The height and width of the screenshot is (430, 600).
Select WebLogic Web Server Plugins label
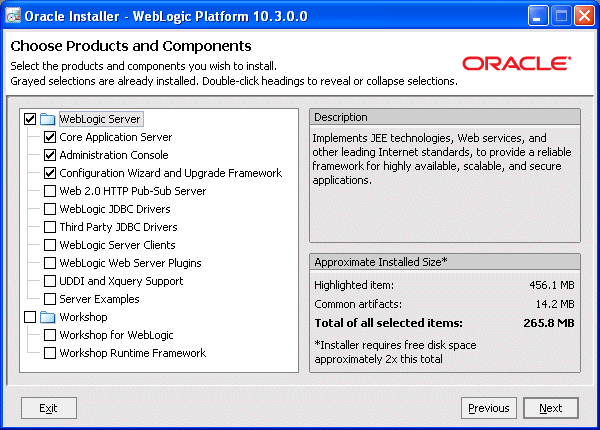click(x=130, y=263)
